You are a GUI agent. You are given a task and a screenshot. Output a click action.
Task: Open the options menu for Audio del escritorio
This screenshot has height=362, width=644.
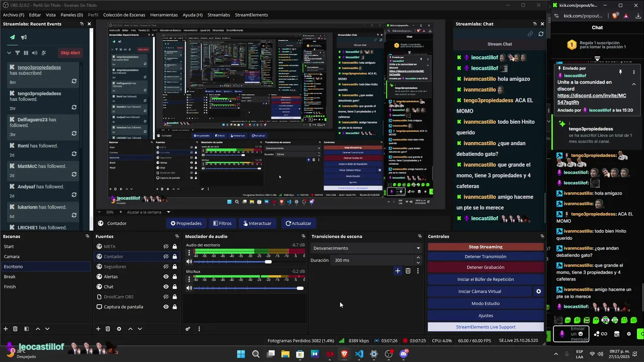[189, 253]
